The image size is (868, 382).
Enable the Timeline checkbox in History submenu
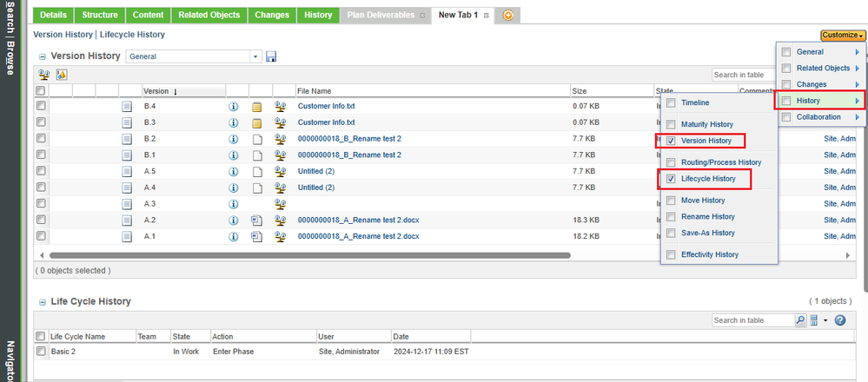671,102
